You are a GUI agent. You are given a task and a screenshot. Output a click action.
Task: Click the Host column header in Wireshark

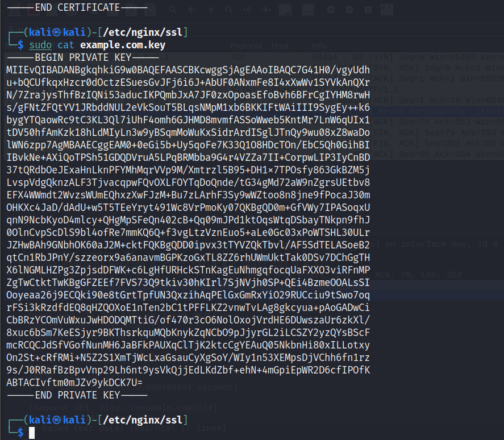click(280, 46)
